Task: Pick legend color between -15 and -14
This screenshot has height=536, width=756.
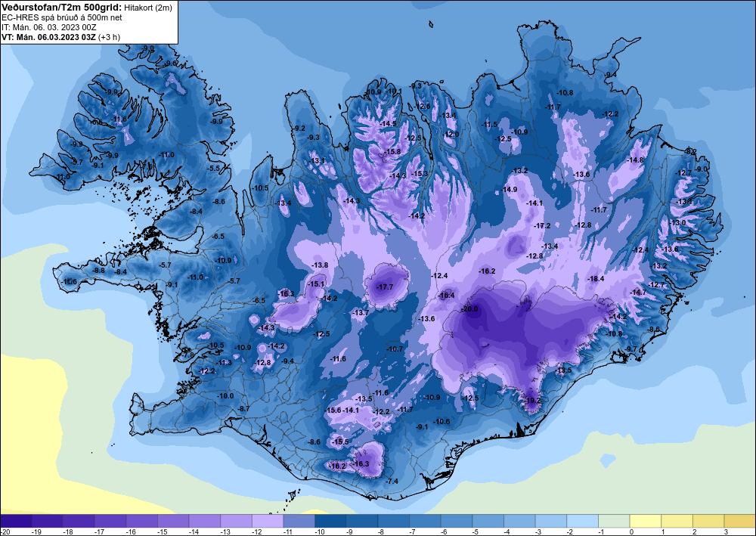Action: [x=173, y=521]
